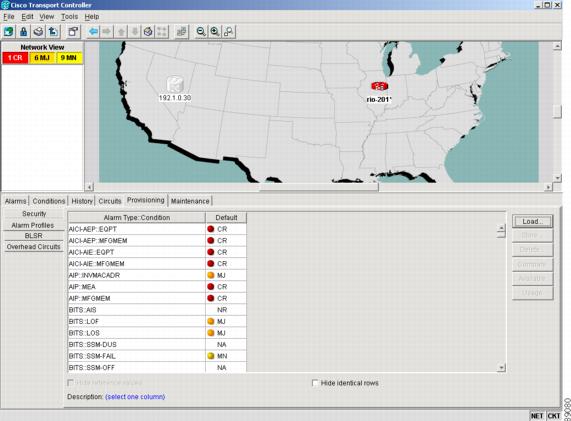
Task: Click the preferences window toolbar icon
Action: click(x=73, y=32)
